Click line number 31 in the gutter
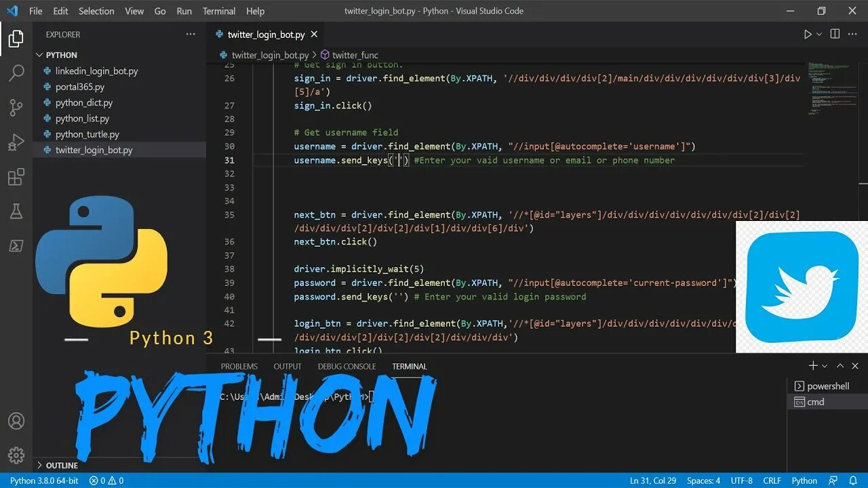The height and width of the screenshot is (488, 868). tap(229, 161)
